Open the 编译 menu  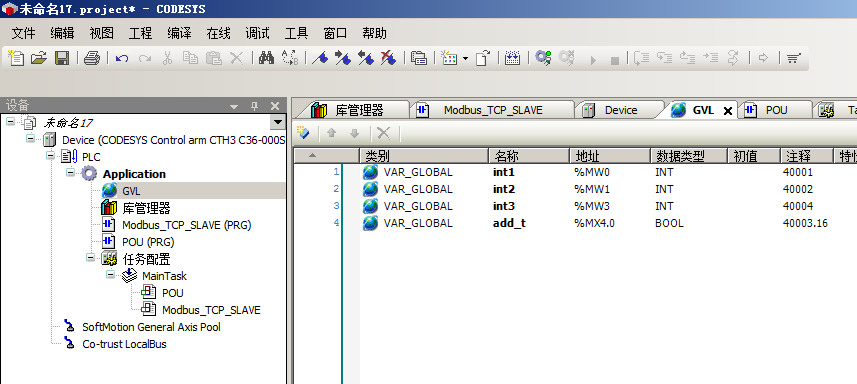click(x=179, y=33)
